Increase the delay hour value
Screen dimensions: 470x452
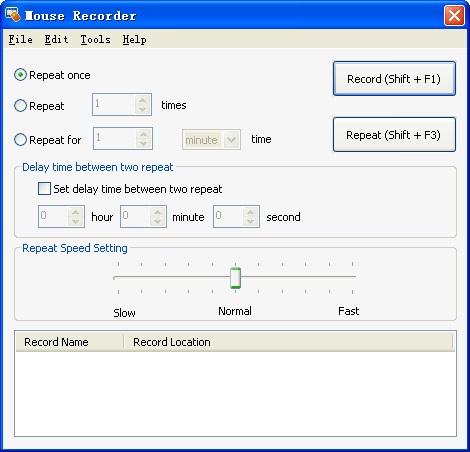point(76,212)
